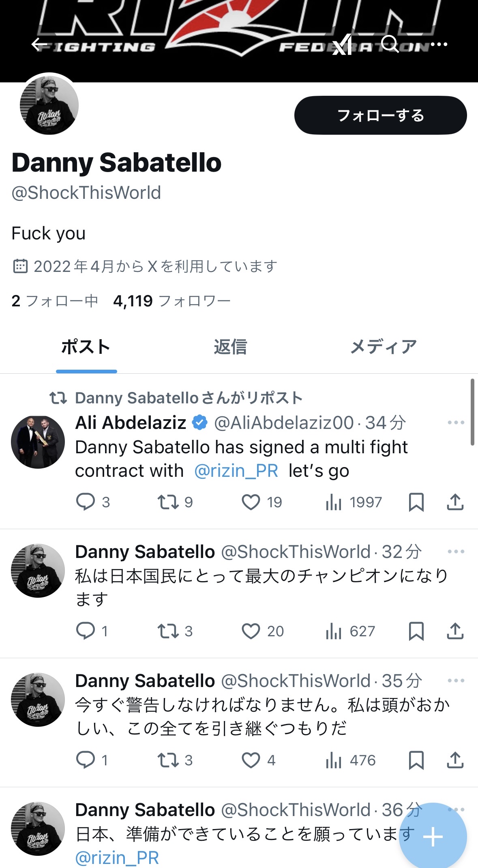Open the profile overflow menu in header
Image resolution: width=478 pixels, height=868 pixels.
tap(439, 44)
